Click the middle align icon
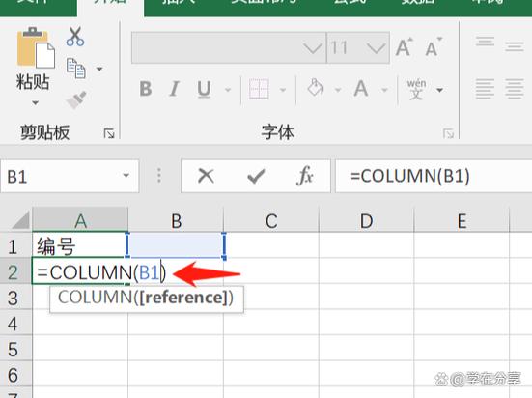This screenshot has height=398, width=532. (515, 47)
